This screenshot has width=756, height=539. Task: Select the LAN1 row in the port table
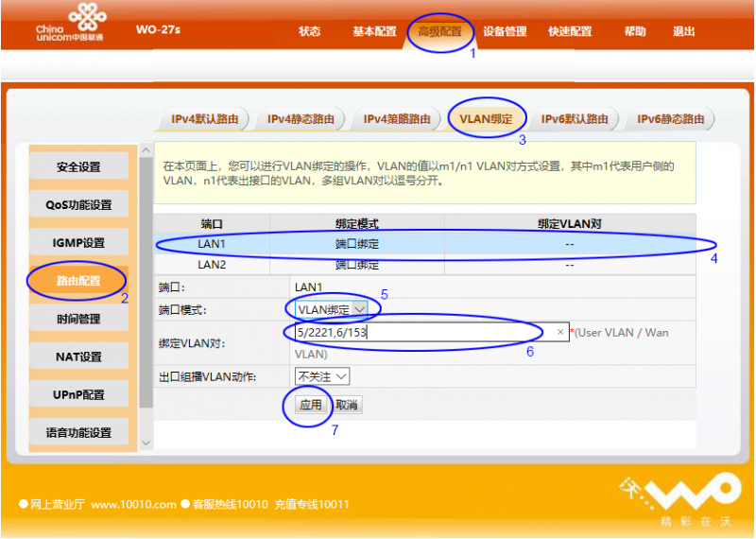[212, 244]
